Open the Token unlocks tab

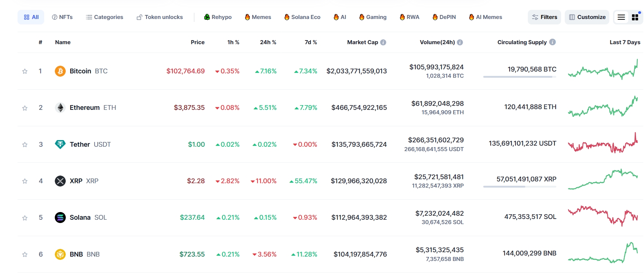point(160,17)
